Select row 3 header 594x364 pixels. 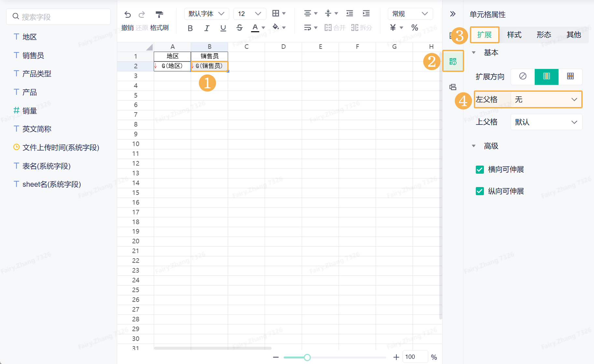[135, 76]
